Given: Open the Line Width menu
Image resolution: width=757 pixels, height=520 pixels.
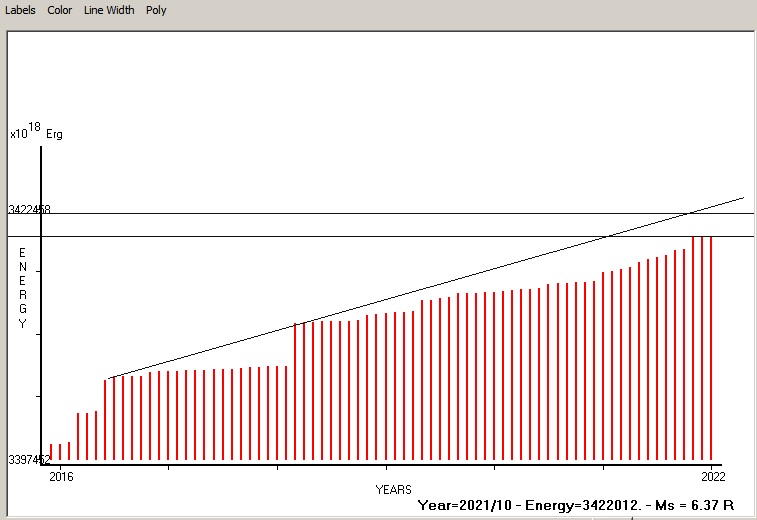Looking at the screenshot, I should [x=109, y=10].
